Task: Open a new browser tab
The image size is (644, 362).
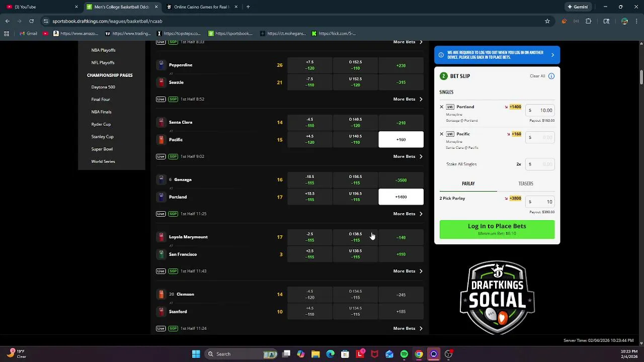Action: point(248,7)
